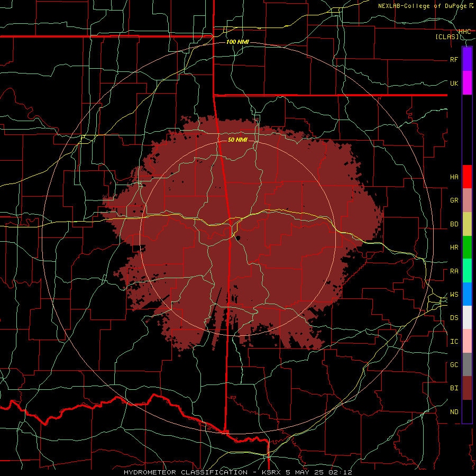The height and width of the screenshot is (476, 476).
Task: Click the GR legend label
Action: pyautogui.click(x=454, y=200)
